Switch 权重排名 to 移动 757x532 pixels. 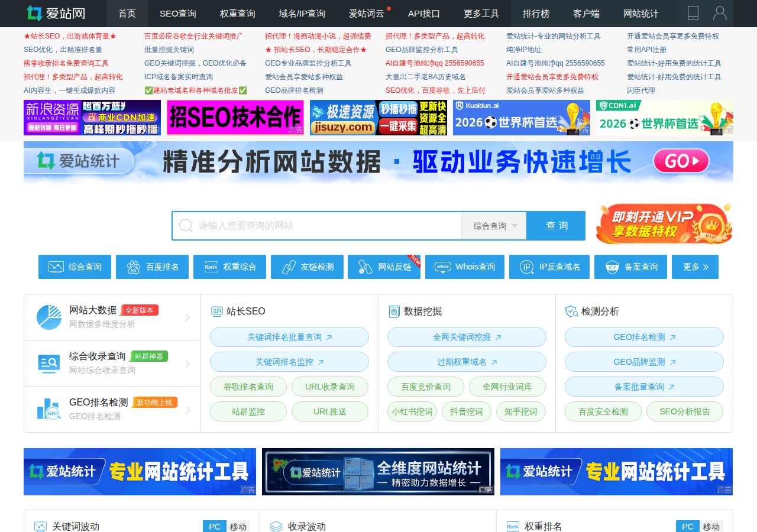pos(711,527)
